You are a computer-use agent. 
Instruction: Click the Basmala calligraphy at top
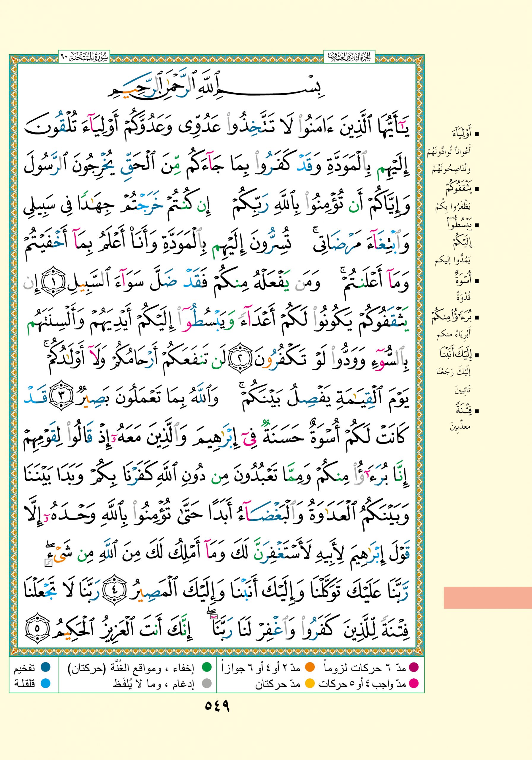[x=217, y=88]
